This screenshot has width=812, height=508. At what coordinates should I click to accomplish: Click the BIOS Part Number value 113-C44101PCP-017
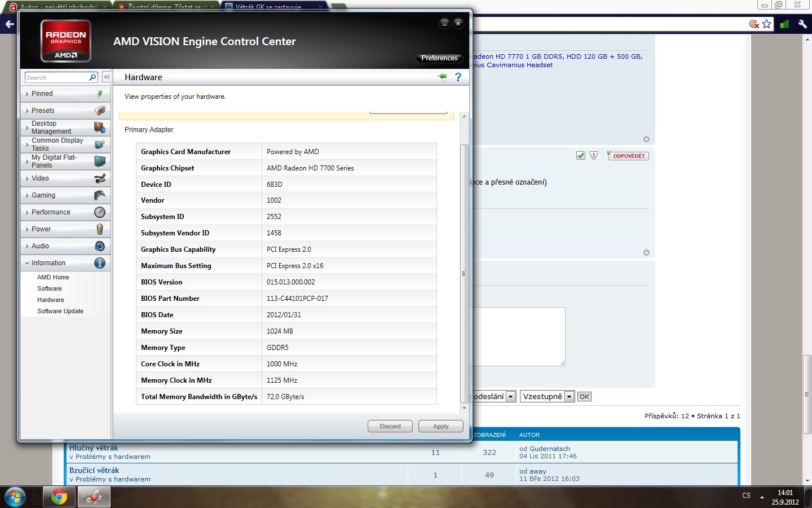coord(297,299)
